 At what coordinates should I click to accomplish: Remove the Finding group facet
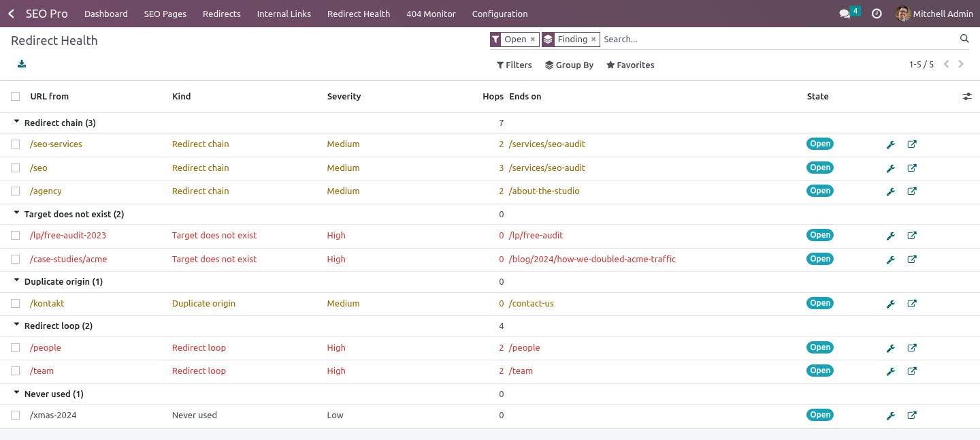coord(593,40)
